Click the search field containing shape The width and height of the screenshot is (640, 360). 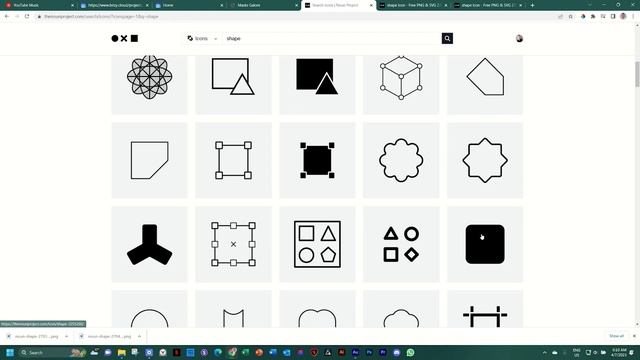click(332, 38)
